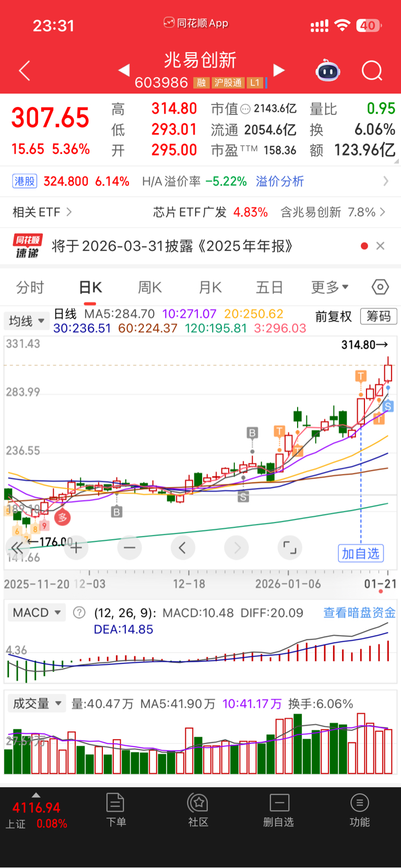Tap the orange T marker at chart top
This screenshot has width=401, height=868.
coord(361,376)
